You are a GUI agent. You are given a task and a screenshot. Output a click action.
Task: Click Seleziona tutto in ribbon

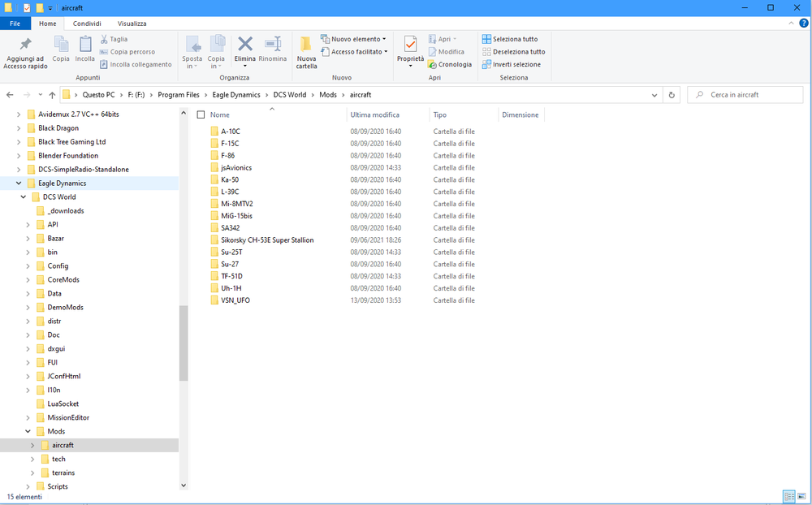[x=510, y=39]
